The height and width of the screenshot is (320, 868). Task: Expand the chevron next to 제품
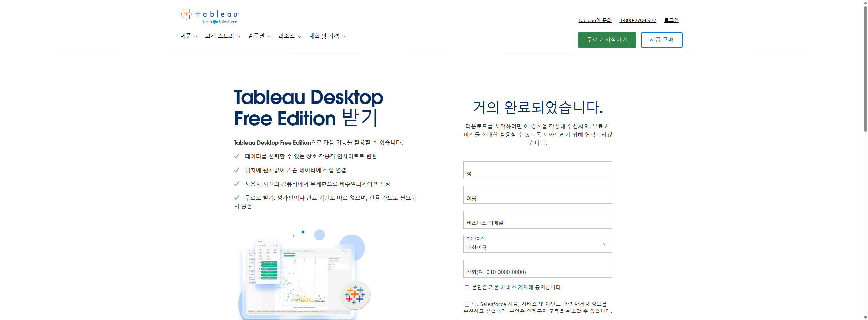click(x=196, y=37)
